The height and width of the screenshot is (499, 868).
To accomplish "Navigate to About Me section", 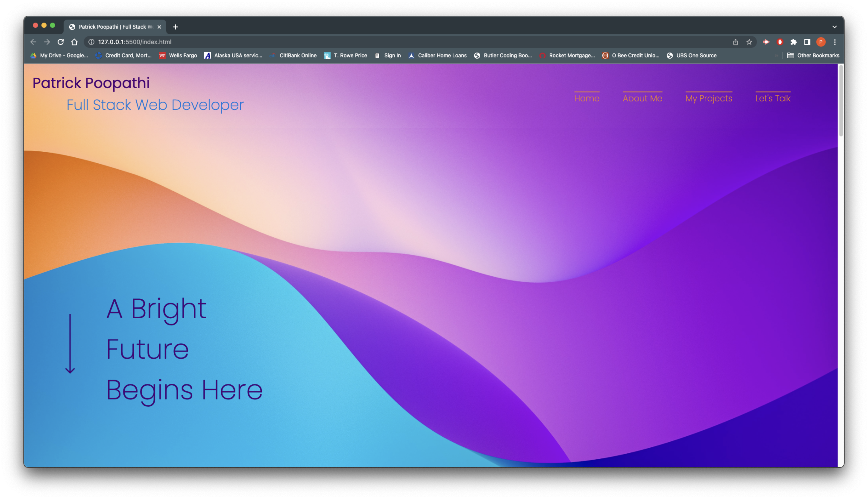I will point(642,98).
